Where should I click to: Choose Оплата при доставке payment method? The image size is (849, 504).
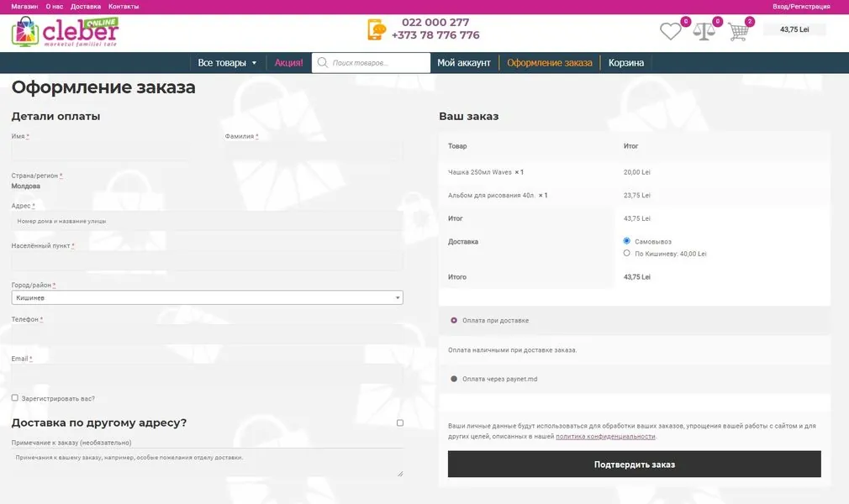tap(454, 321)
